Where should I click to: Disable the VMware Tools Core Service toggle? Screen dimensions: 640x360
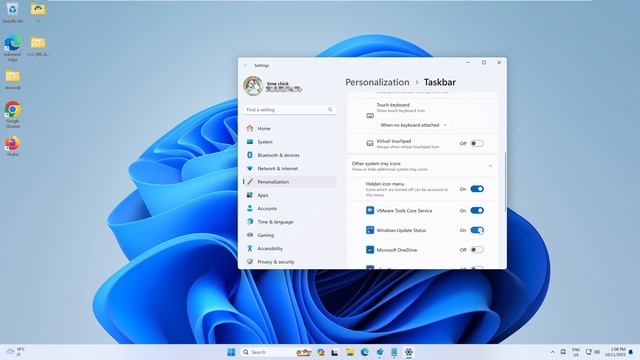477,210
